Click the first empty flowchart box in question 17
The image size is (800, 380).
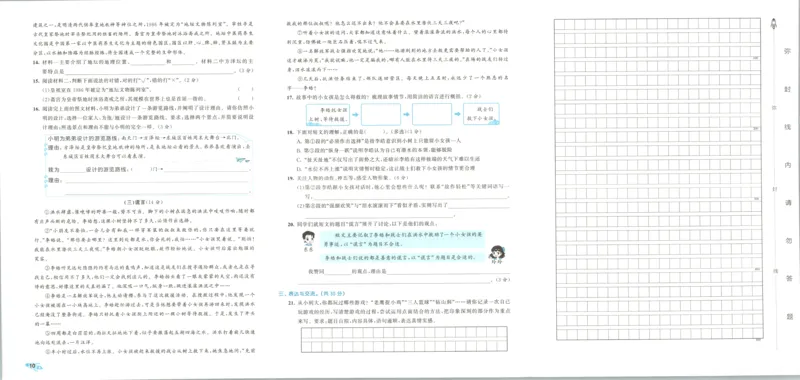(381, 114)
